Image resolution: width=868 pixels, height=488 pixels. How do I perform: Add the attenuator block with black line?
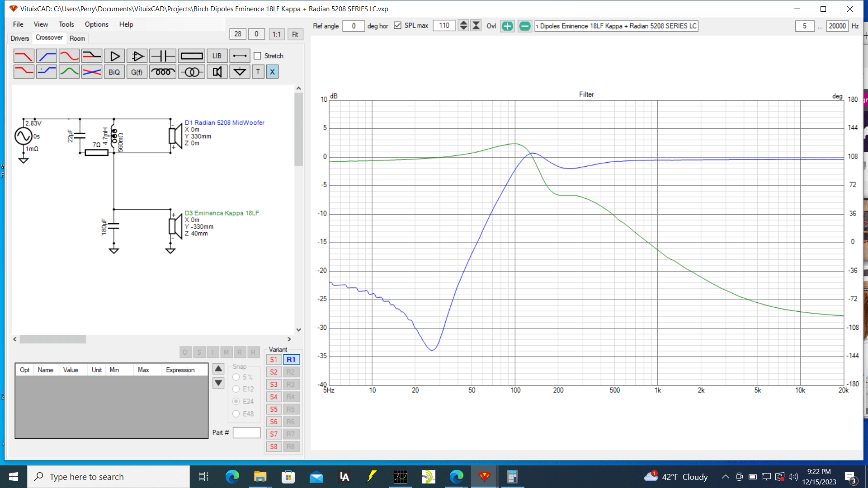click(x=92, y=56)
